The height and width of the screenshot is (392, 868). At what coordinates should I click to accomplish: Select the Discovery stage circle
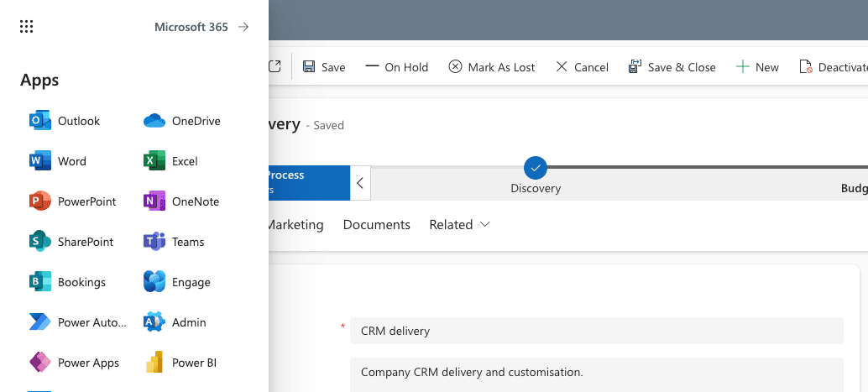click(536, 168)
